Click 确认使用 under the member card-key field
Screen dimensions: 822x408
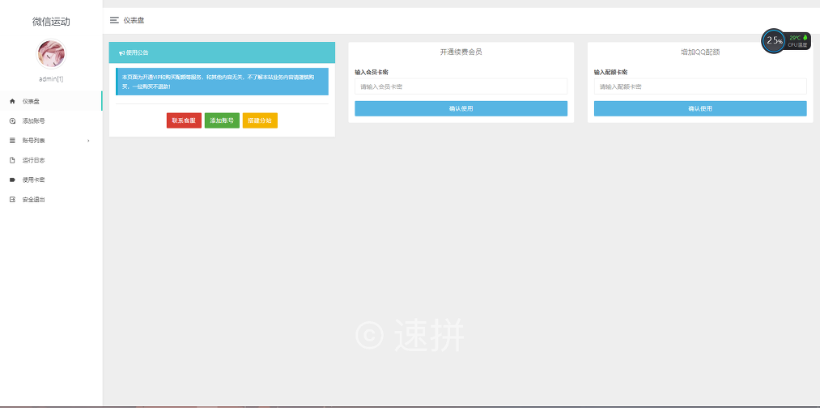tap(461, 109)
